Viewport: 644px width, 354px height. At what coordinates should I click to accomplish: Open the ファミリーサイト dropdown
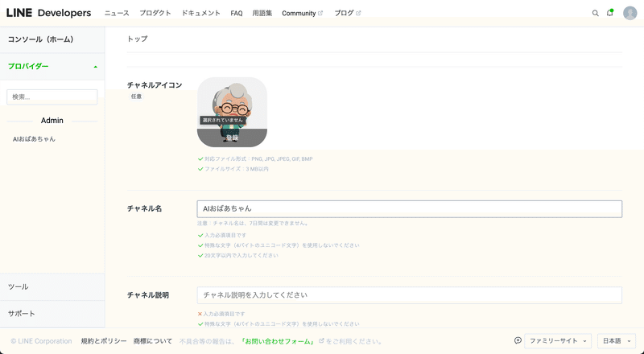click(558, 340)
